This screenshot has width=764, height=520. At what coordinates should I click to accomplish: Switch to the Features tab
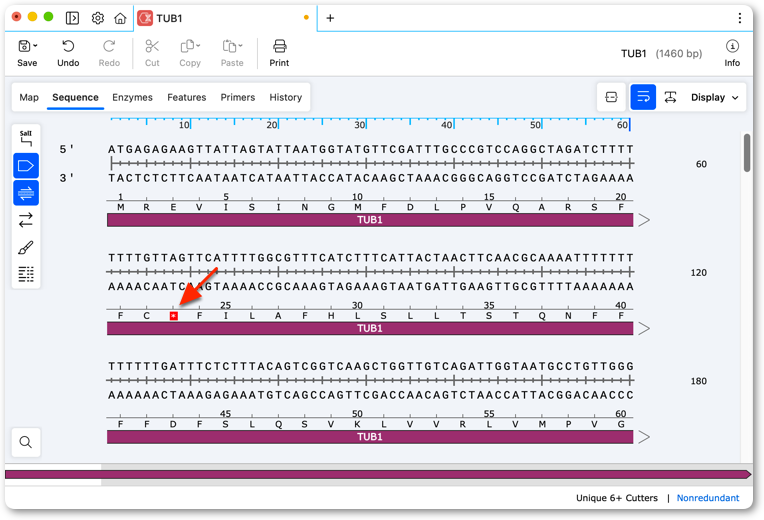pyautogui.click(x=187, y=97)
